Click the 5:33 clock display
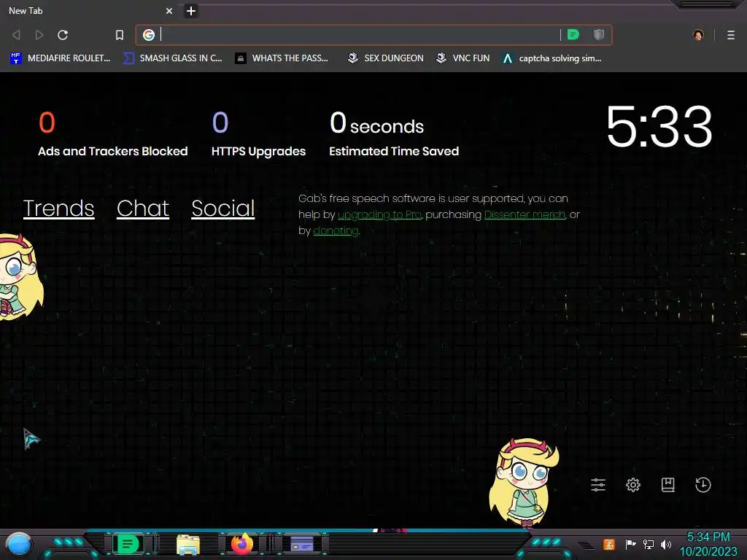Screen dimensions: 747x560 [x=659, y=126]
